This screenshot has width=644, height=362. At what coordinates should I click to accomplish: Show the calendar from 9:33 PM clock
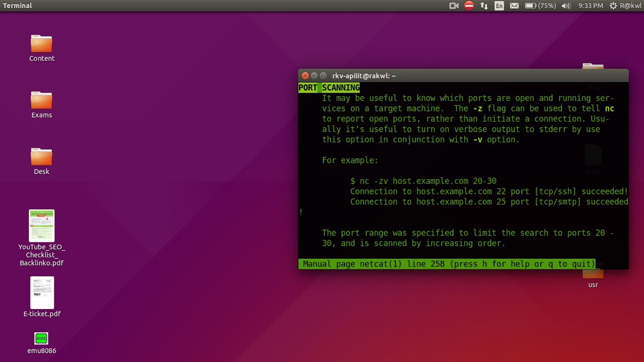tap(591, 6)
